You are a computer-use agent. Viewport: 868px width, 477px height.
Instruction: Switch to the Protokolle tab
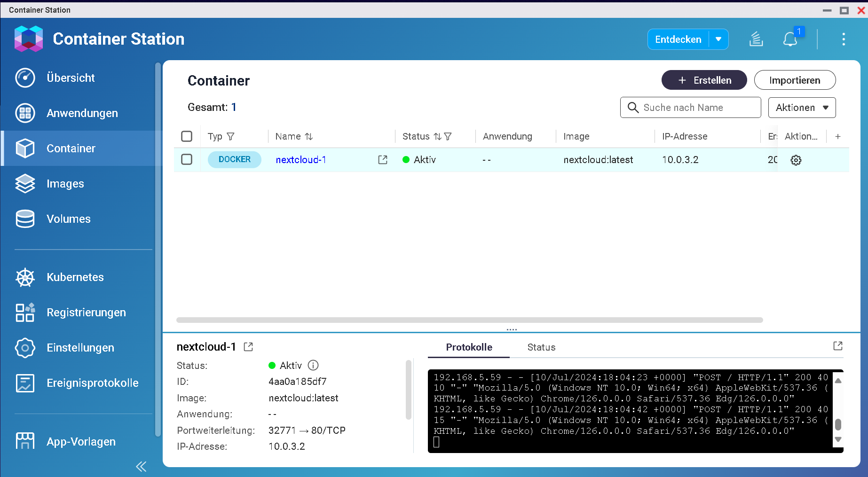pyautogui.click(x=469, y=347)
